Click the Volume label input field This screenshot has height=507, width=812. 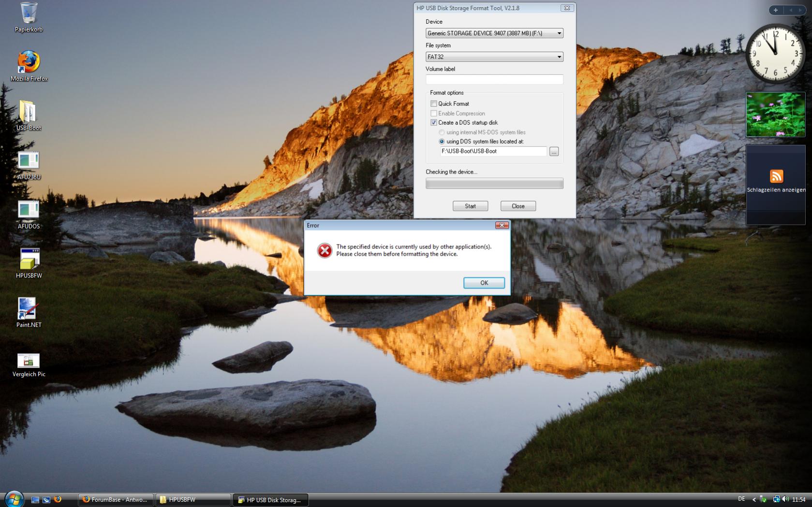pos(494,79)
